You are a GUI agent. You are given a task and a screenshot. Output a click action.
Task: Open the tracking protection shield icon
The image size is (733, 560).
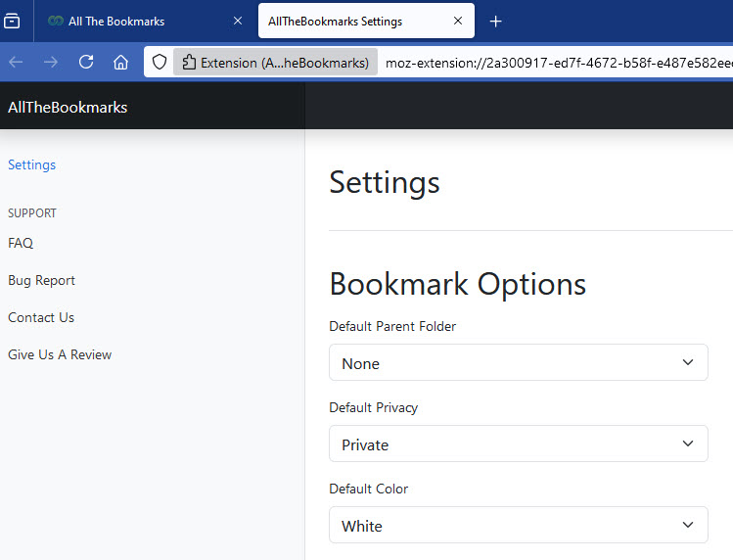pos(160,62)
